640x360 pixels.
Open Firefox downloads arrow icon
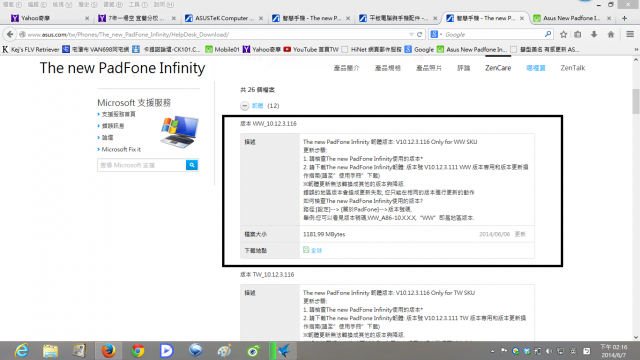[x=594, y=35]
